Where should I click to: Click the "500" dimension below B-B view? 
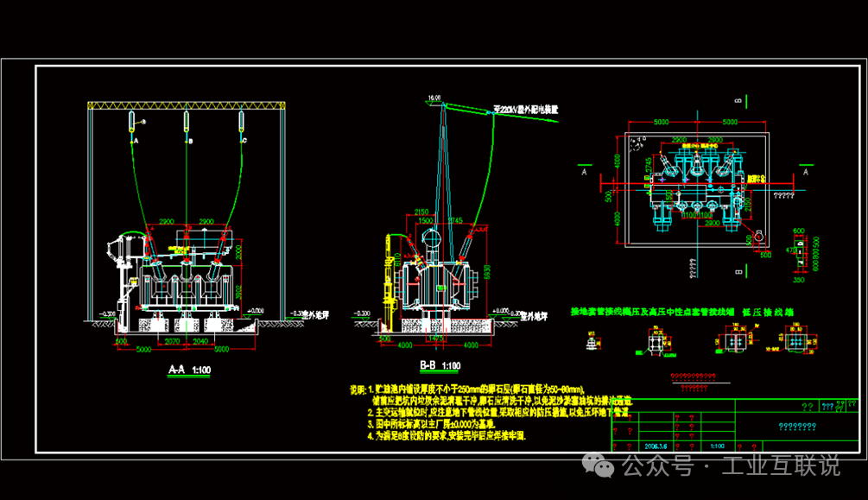384,339
